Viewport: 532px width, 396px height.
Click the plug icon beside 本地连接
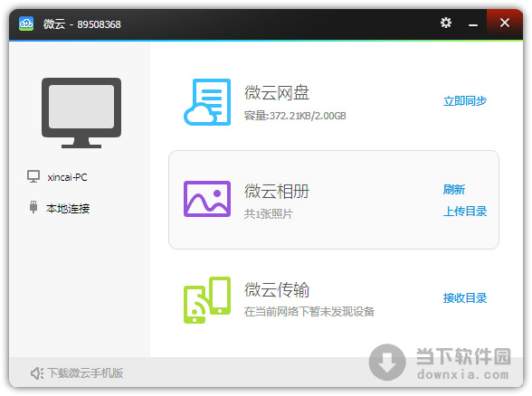coord(33,207)
